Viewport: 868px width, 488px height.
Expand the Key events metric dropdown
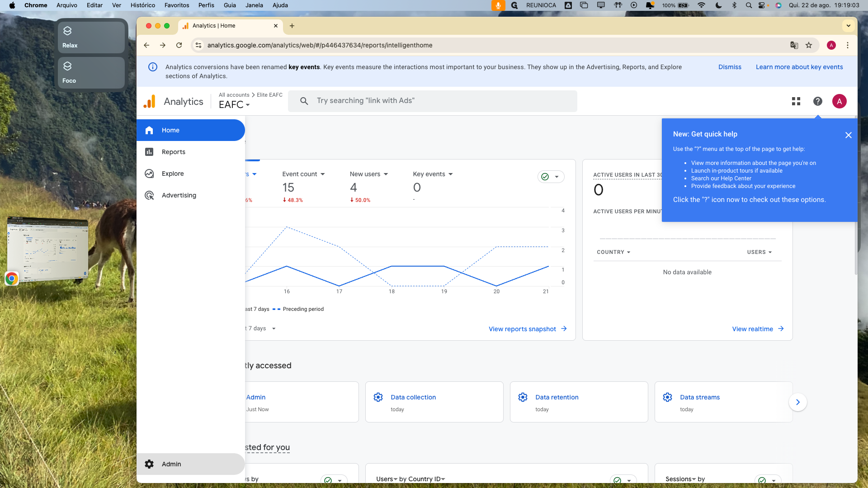pyautogui.click(x=450, y=174)
